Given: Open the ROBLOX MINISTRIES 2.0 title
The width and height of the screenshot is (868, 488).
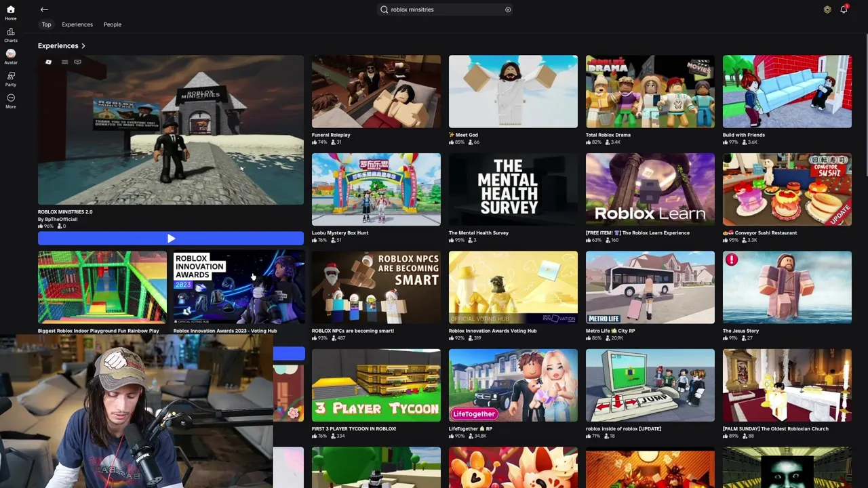Looking at the screenshot, I should (65, 211).
